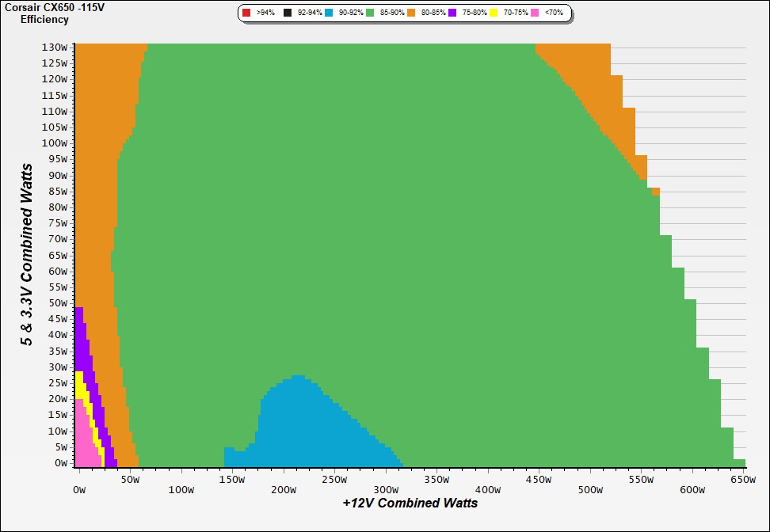Click the 50W label on y-axis

tap(57, 303)
